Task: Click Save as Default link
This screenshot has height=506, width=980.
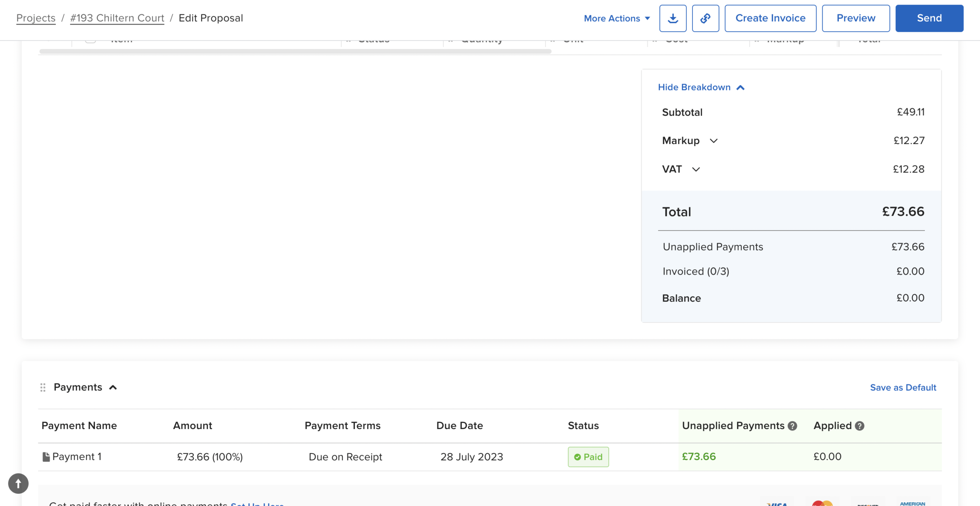Action: (x=903, y=388)
